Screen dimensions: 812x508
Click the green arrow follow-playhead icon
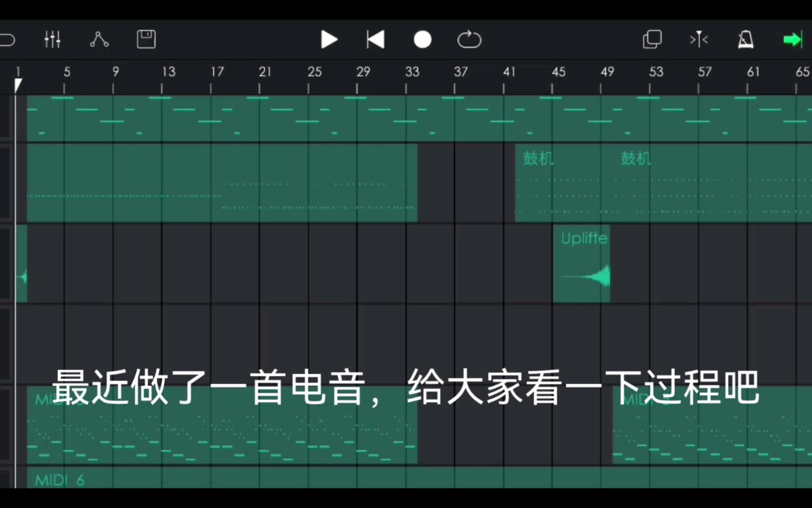tap(792, 40)
